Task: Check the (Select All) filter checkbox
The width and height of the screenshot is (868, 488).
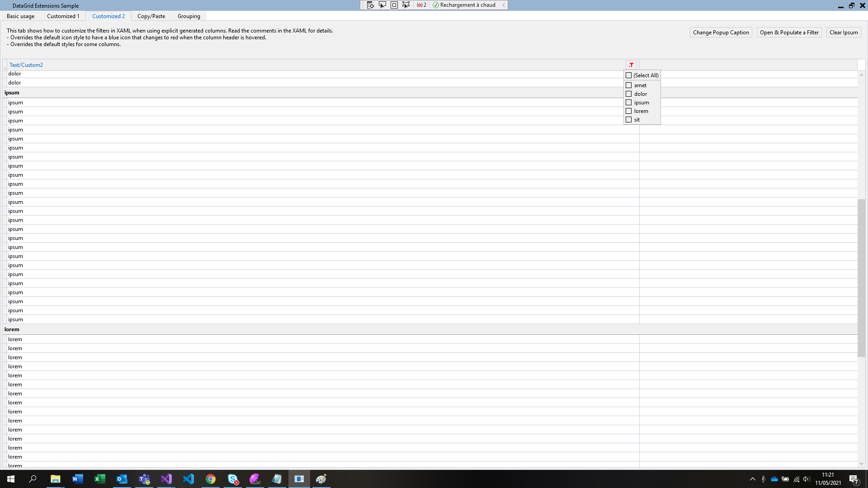Action: coord(628,75)
